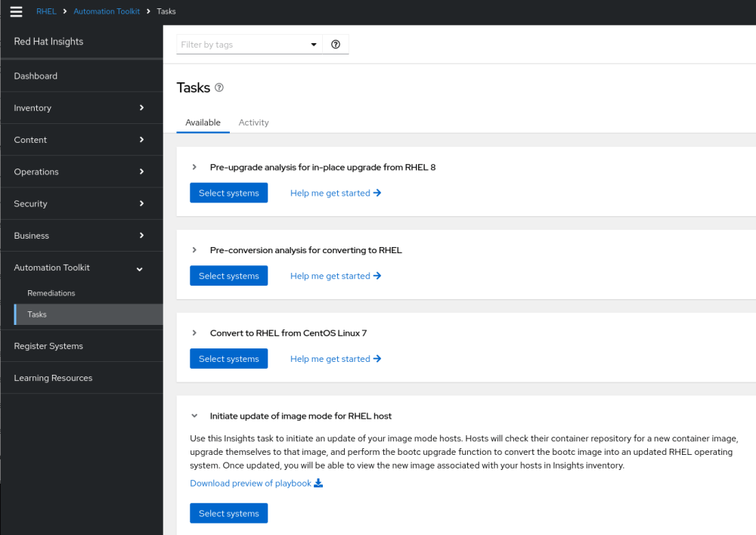756x535 pixels.
Task: Open Remediations from the sidebar
Action: point(51,292)
